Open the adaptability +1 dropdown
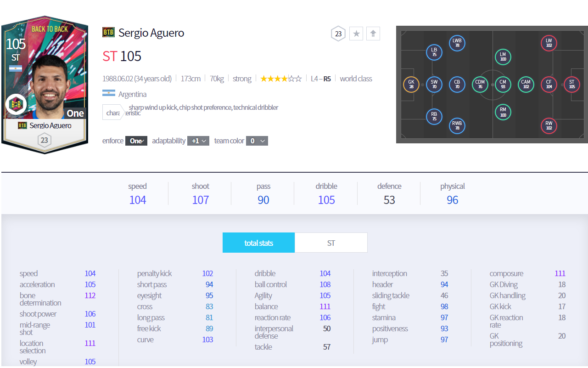The image size is (588, 368). point(198,141)
